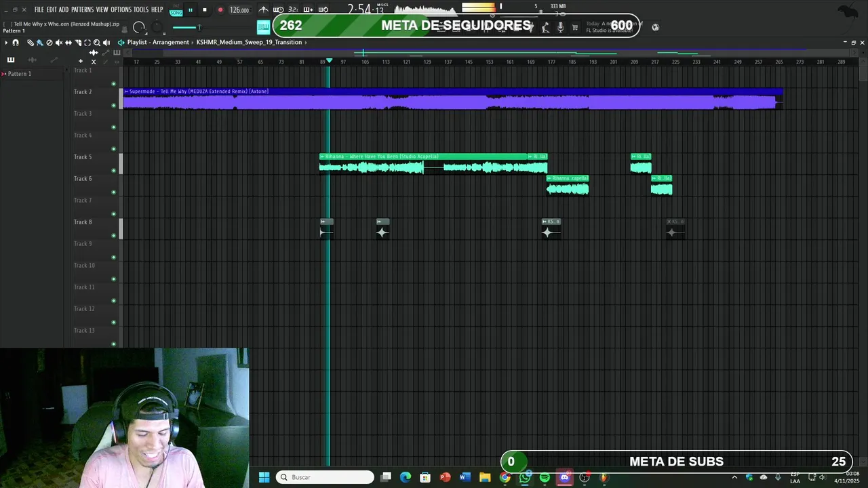The height and width of the screenshot is (488, 868).
Task: Mute Track 3 with its green light
Action: click(x=113, y=127)
